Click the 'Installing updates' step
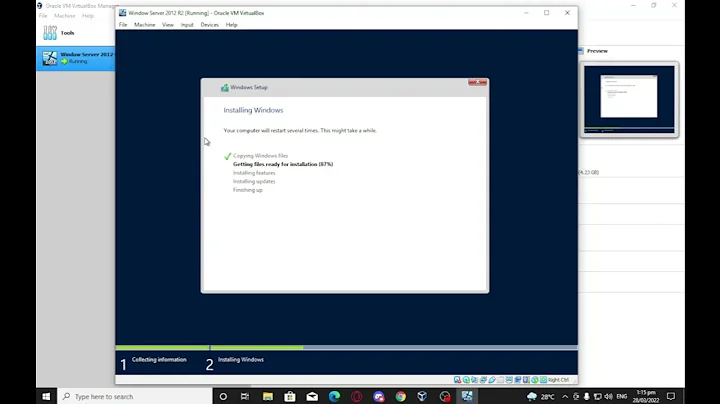 pos(254,181)
